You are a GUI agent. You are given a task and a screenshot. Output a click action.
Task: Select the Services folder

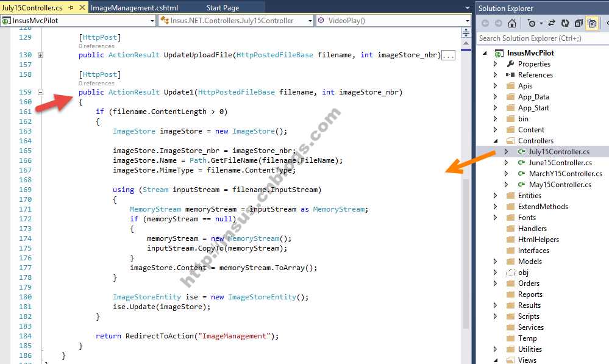point(530,327)
